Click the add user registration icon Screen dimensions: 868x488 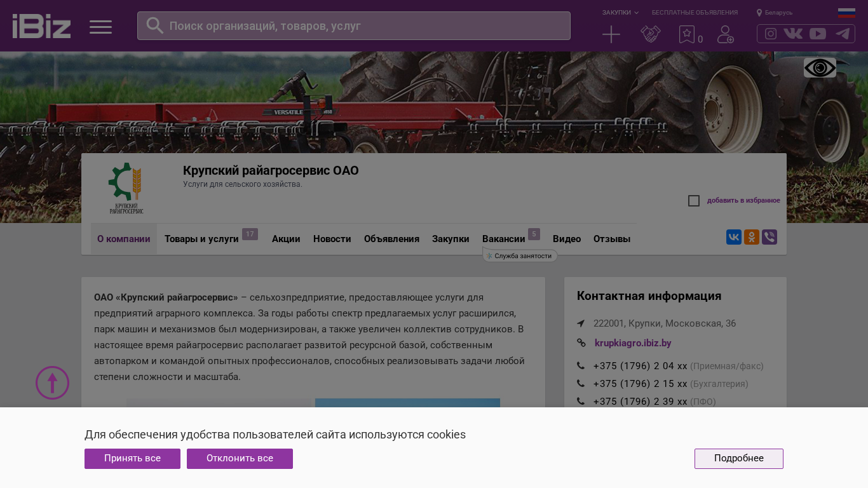726,34
